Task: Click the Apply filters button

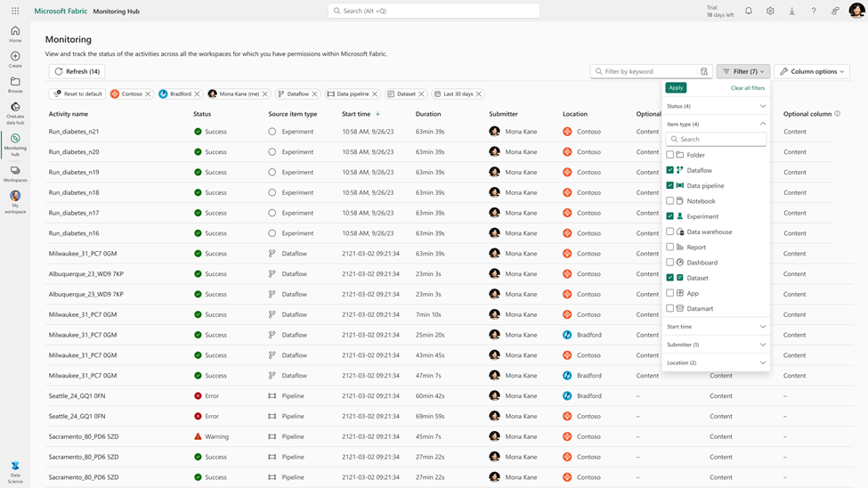Action: (x=676, y=87)
